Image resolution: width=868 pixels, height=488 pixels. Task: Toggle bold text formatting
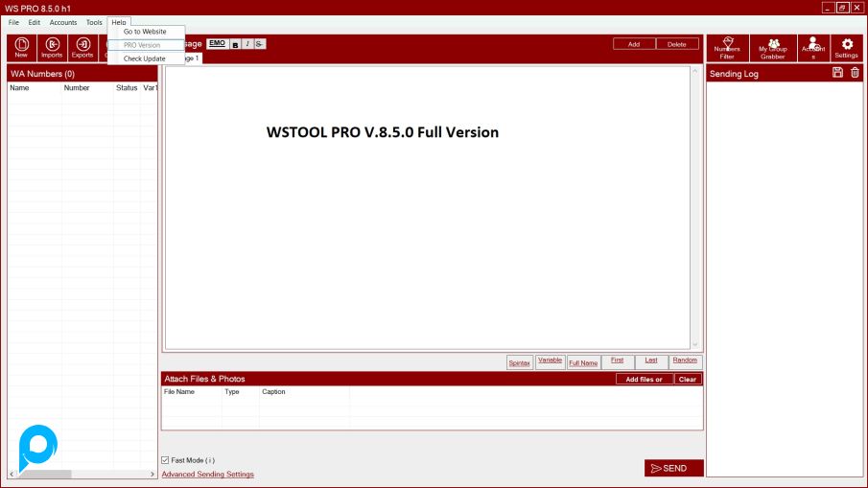pyautogui.click(x=236, y=44)
